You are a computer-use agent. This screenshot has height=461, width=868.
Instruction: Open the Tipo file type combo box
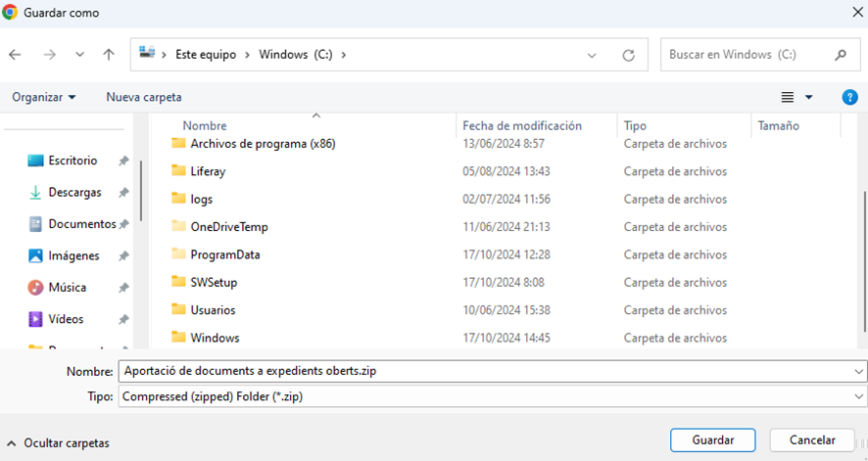(x=492, y=396)
